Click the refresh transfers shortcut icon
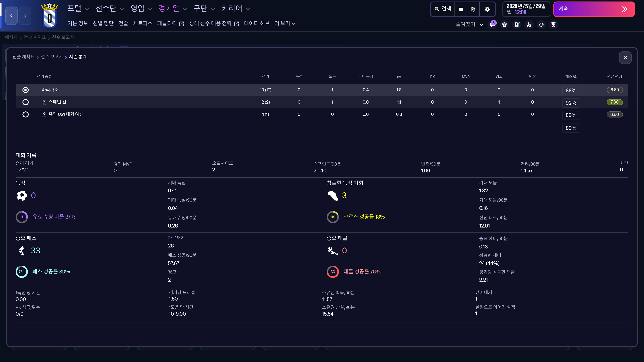This screenshot has height=362, width=644. point(541,24)
